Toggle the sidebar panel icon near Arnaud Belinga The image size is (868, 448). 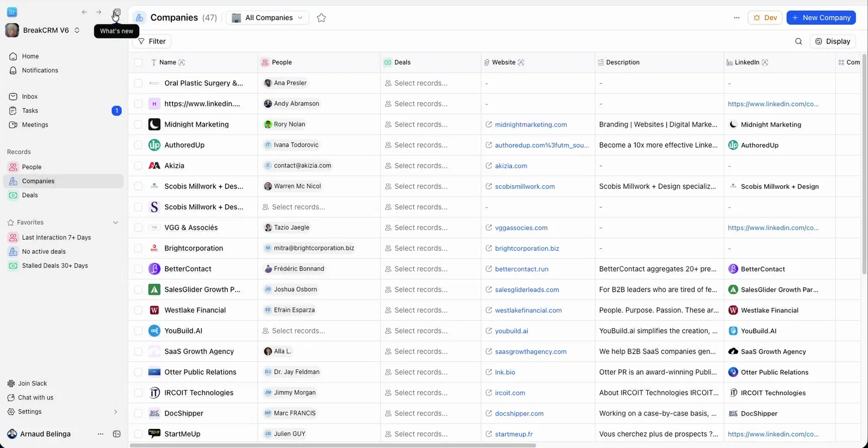pos(116,434)
